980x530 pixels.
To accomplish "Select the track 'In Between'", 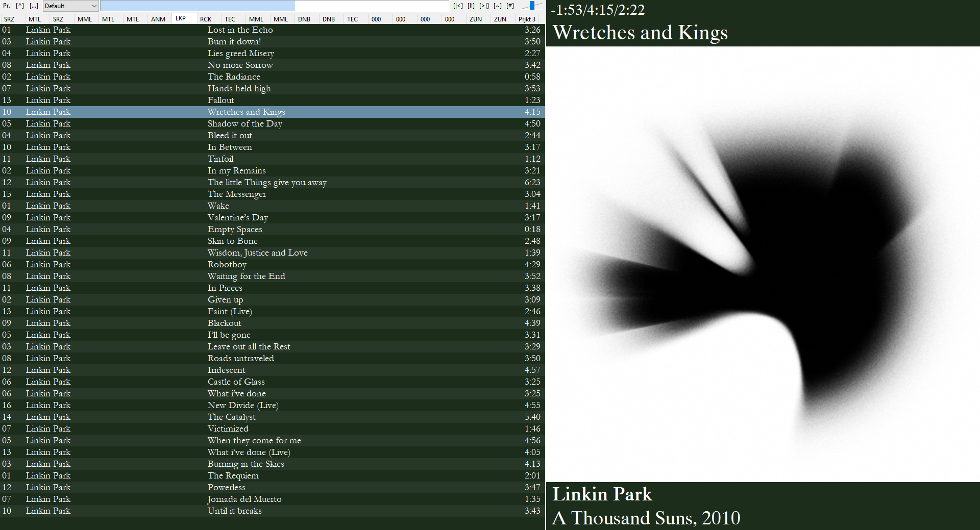I will pos(273,147).
